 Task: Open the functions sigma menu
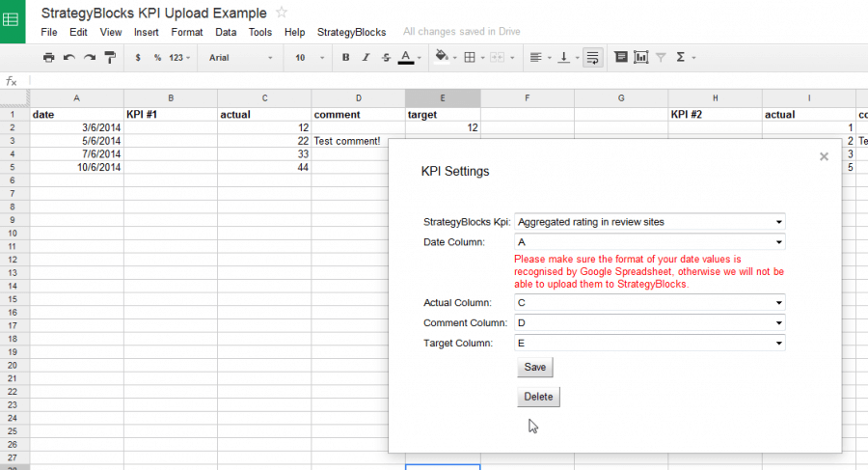[685, 57]
